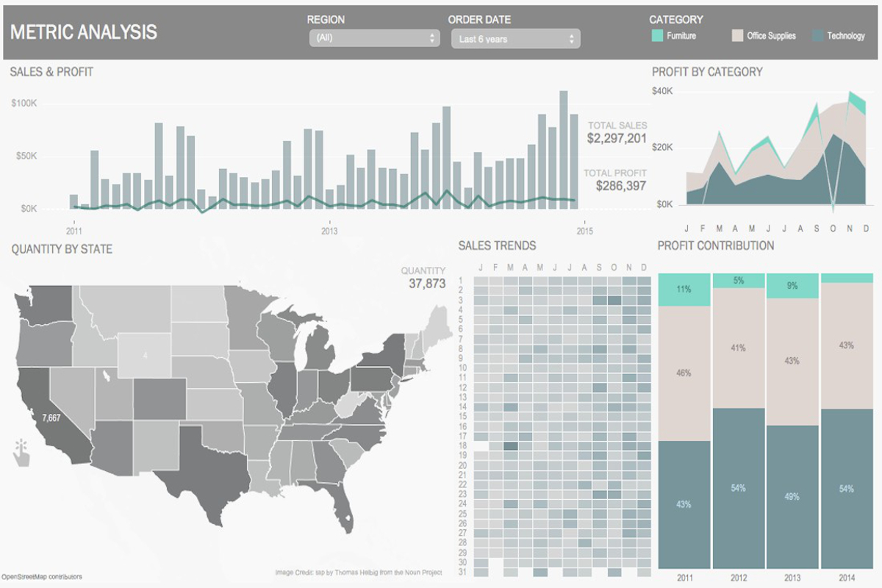The height and width of the screenshot is (588, 882).
Task: Click the Furniture teal legend swatch
Action: tap(658, 35)
